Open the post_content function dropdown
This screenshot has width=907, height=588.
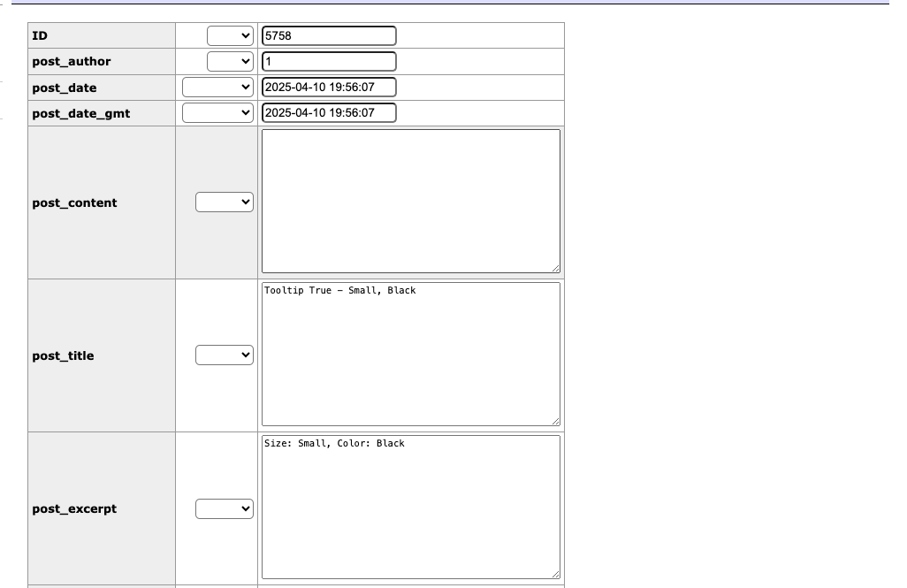pyautogui.click(x=224, y=202)
